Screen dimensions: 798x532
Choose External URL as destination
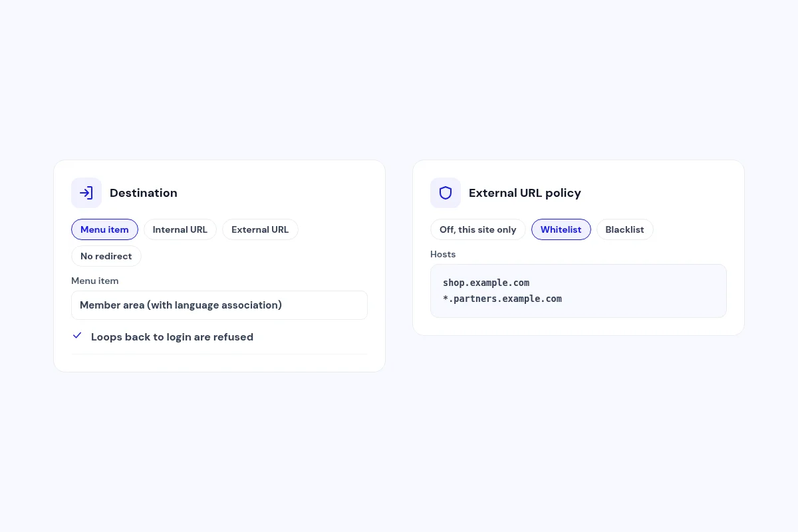[260, 229]
